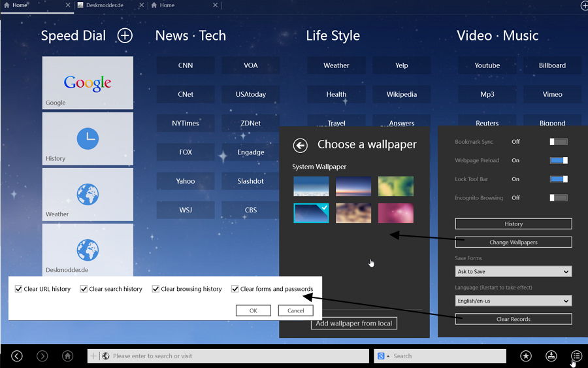The height and width of the screenshot is (368, 588).
Task: Open the bookmarks star icon
Action: tap(526, 356)
